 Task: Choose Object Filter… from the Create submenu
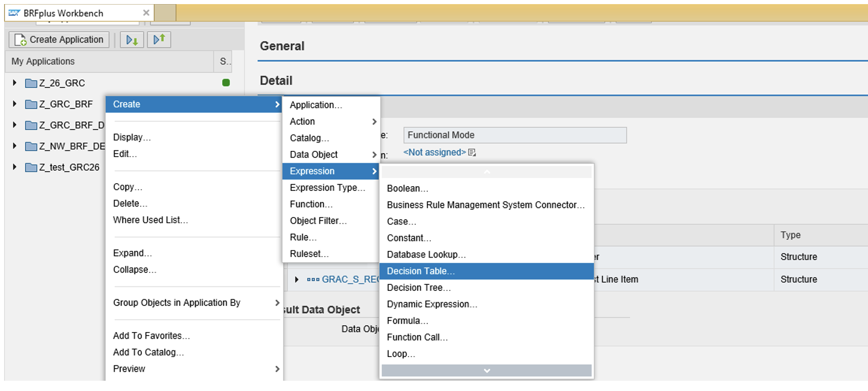coord(331,221)
